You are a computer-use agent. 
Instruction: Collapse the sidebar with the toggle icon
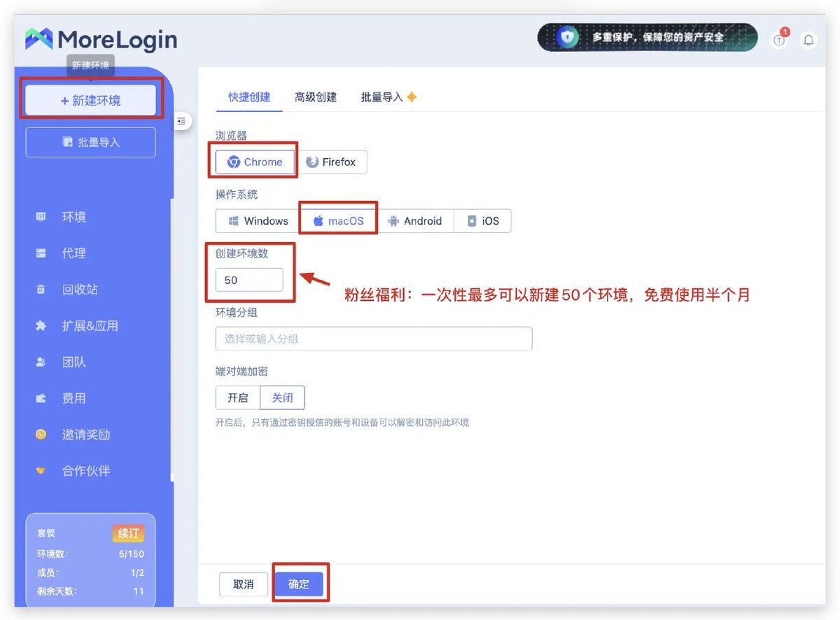[182, 121]
